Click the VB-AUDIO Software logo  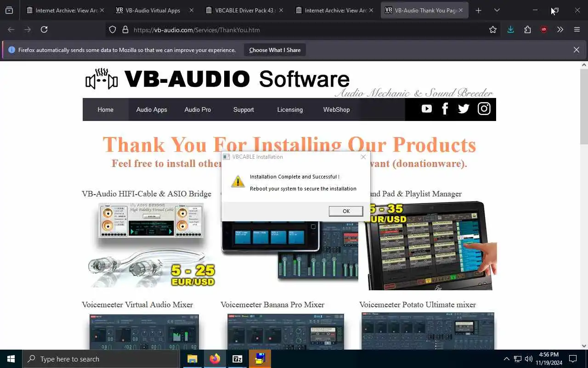pos(217,79)
